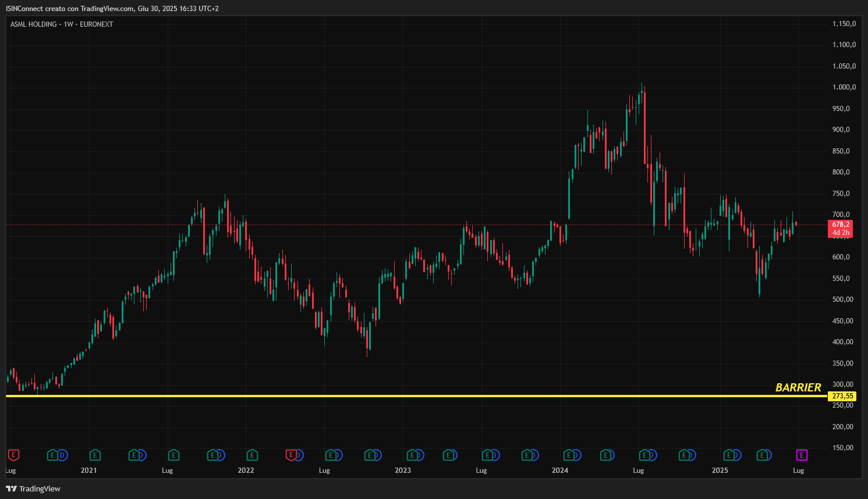Click the 2021 label on the time axis
868x499 pixels.
pos(88,471)
